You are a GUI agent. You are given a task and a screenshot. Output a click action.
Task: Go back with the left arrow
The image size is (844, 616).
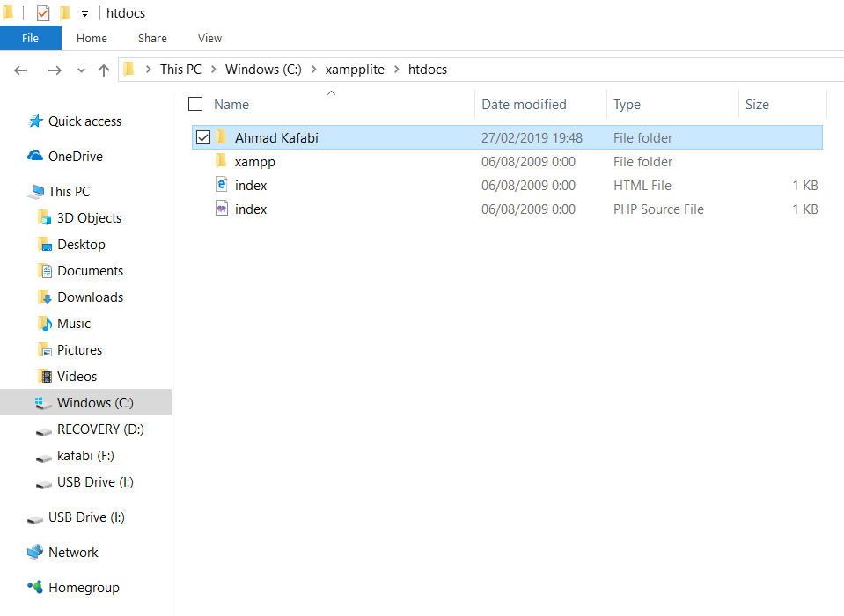20,70
